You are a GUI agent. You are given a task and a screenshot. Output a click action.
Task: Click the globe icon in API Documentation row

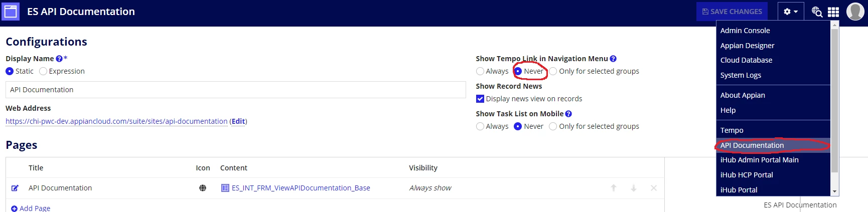click(x=203, y=188)
